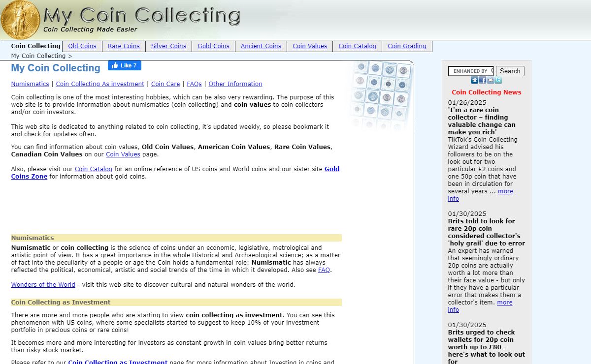The image size is (591, 364).
Task: Click the Facebook Like button
Action: click(125, 65)
